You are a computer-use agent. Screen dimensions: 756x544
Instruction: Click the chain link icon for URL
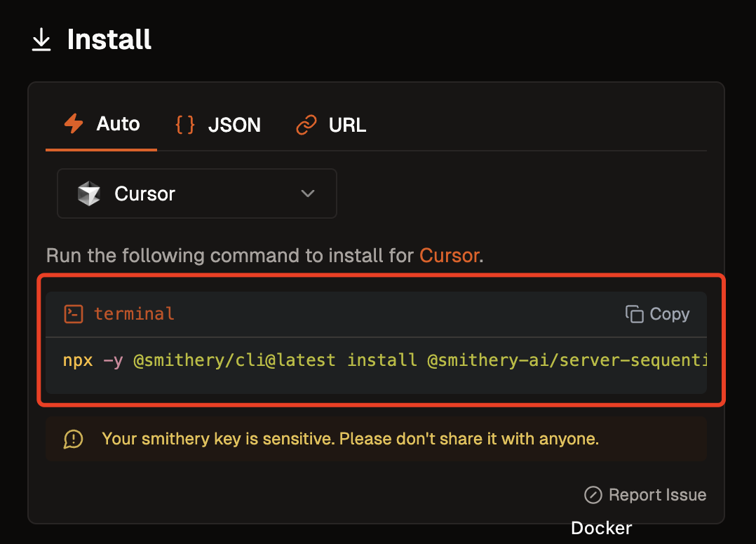pos(306,125)
